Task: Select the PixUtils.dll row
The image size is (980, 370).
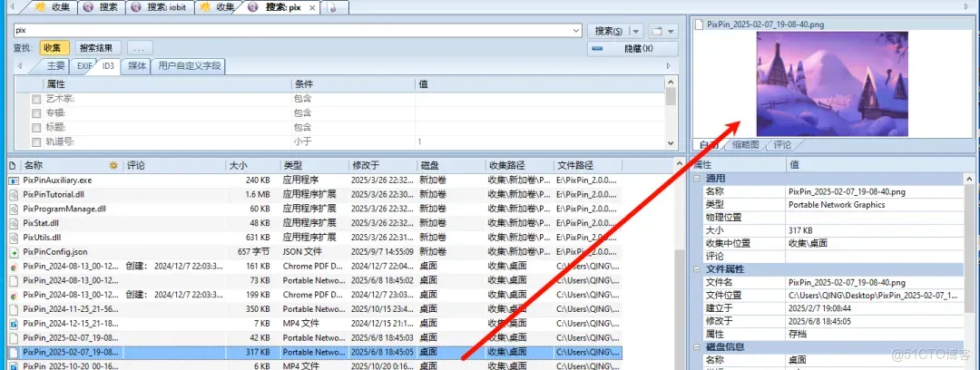Action: coord(314,238)
